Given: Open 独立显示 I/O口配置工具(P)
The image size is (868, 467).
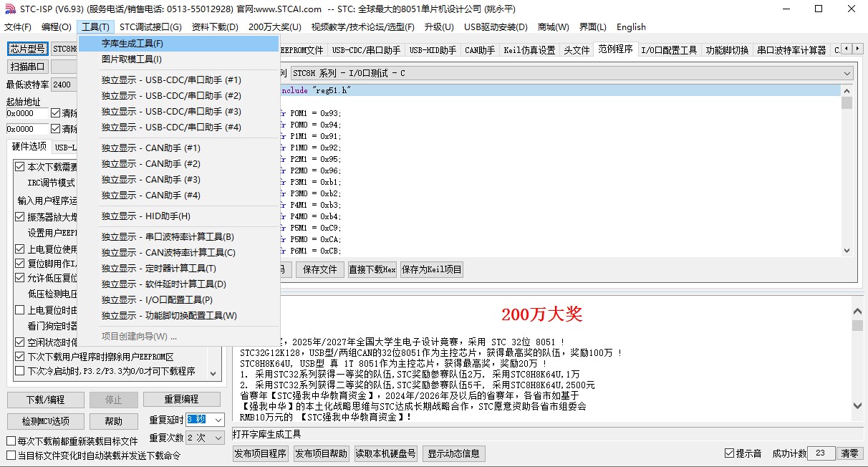Looking at the screenshot, I should (x=178, y=300).
